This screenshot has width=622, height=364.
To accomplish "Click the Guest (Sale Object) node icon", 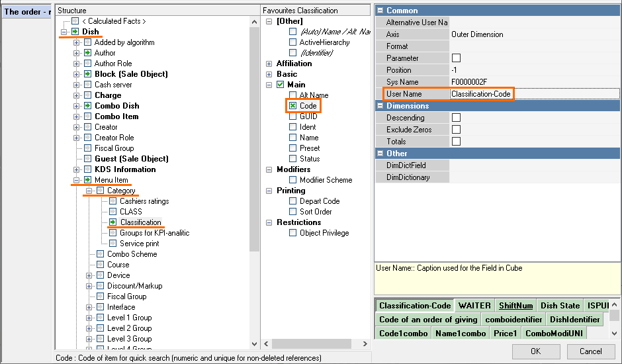I will 87,158.
